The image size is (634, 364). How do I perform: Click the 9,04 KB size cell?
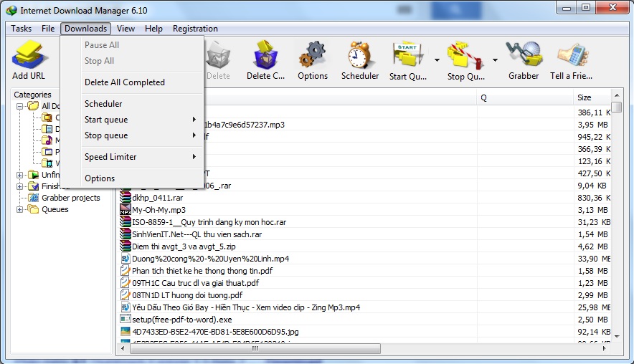pos(592,186)
